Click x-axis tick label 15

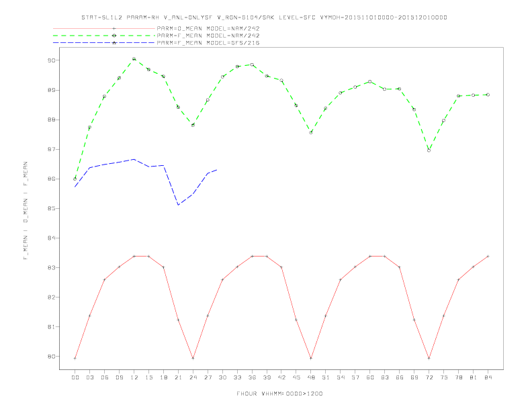[148, 377]
